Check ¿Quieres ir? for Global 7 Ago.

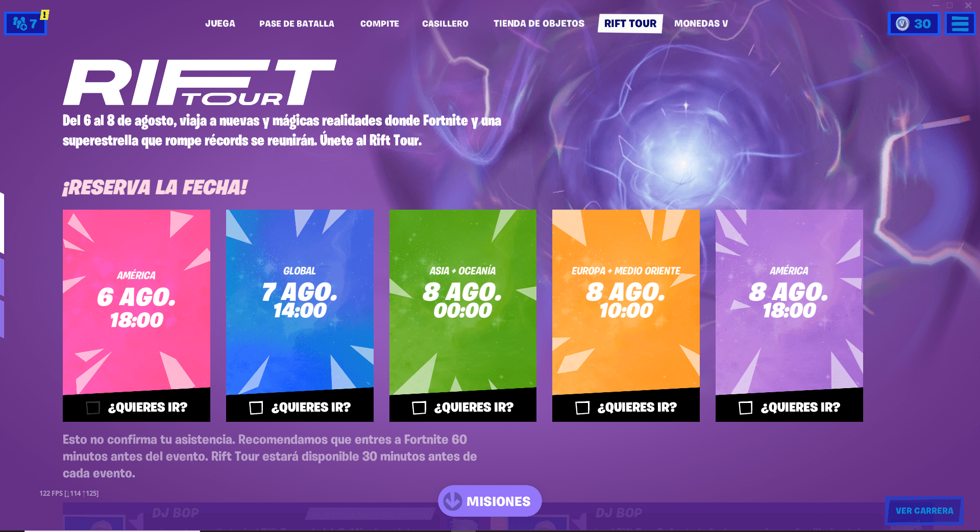(x=256, y=408)
